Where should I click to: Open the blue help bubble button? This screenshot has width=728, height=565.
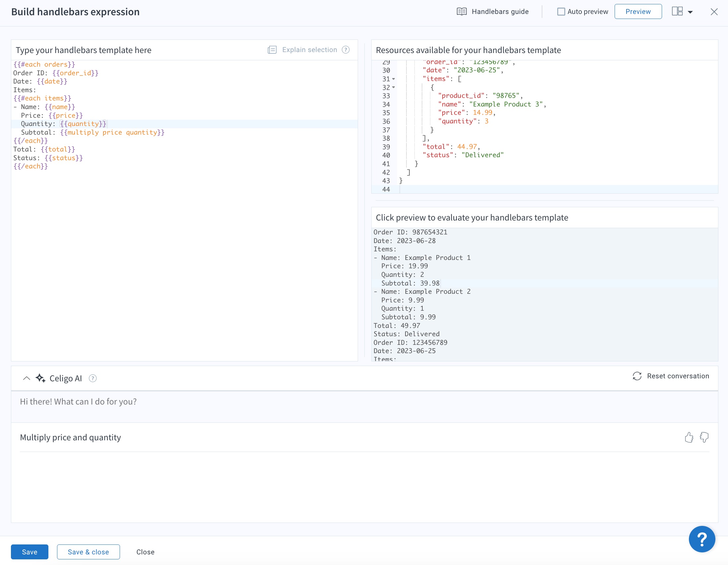click(x=702, y=539)
